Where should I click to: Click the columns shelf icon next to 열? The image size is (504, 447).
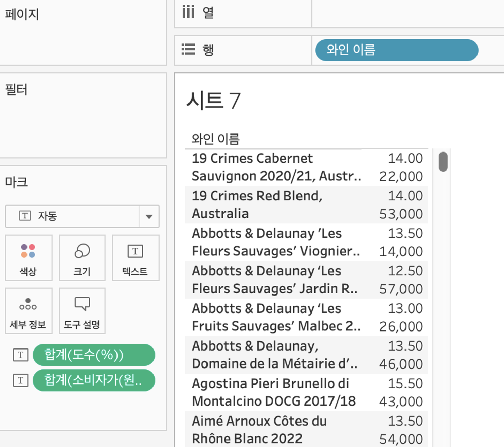tap(188, 12)
